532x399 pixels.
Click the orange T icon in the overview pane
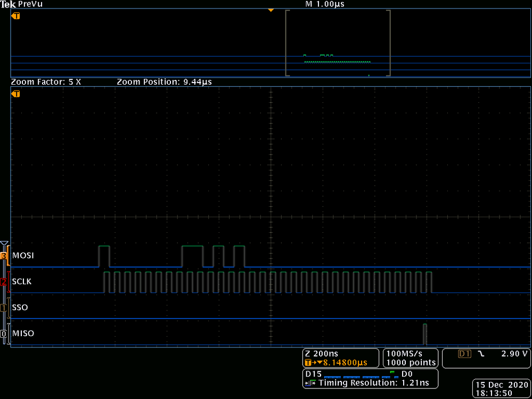click(15, 16)
